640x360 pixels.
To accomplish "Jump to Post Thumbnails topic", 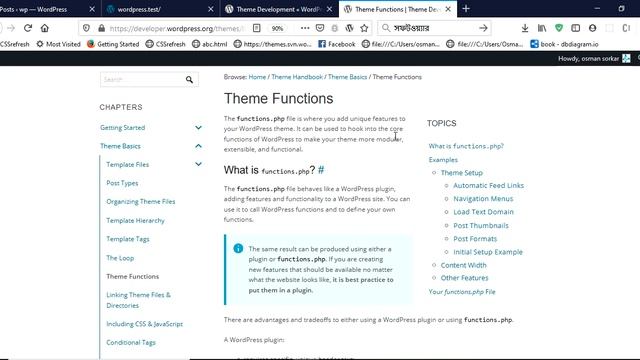I will click(481, 225).
